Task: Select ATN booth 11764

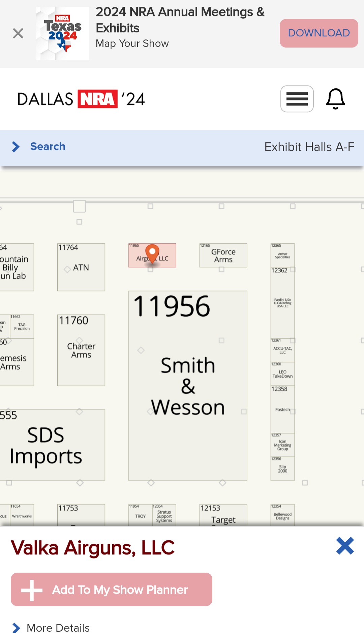Action: click(x=81, y=267)
